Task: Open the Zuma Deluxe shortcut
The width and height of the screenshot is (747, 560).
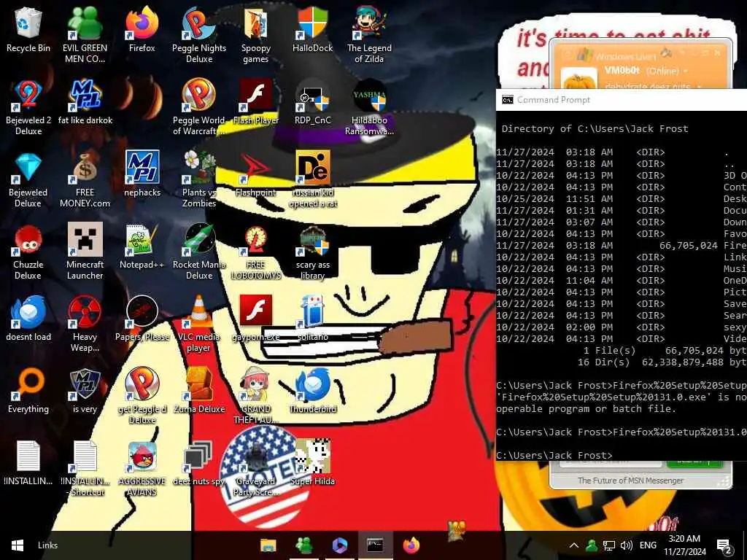Action: (x=199, y=391)
